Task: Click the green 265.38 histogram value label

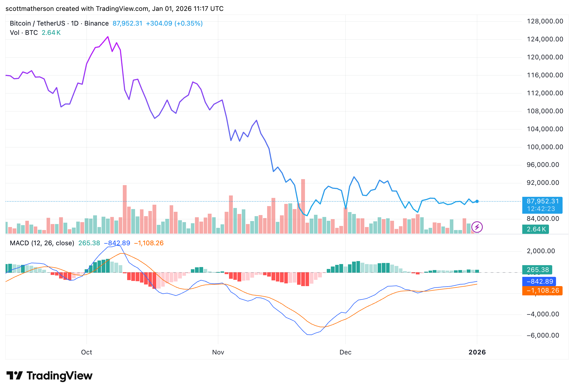Action: pyautogui.click(x=537, y=269)
